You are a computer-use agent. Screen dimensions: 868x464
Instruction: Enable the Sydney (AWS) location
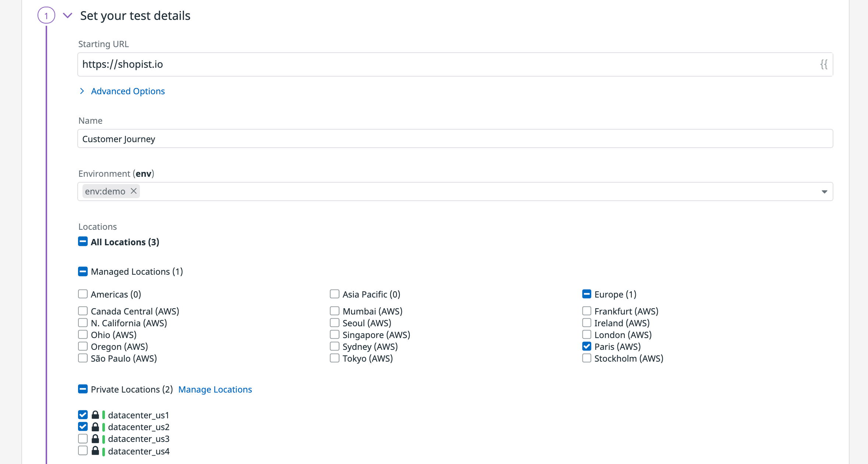pyautogui.click(x=335, y=346)
